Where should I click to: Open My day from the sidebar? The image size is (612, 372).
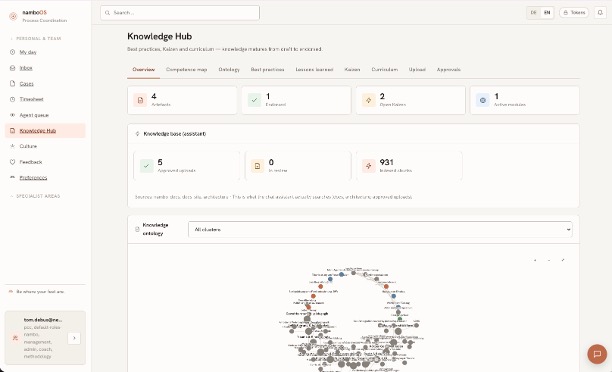pos(28,52)
